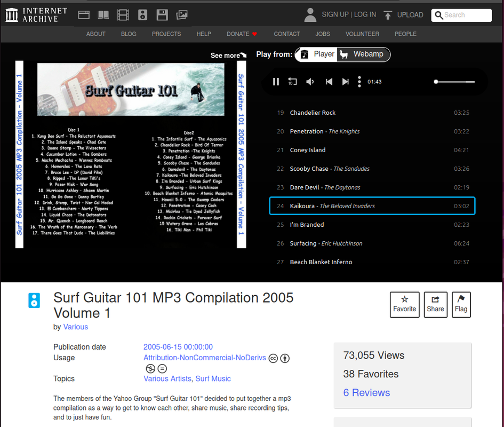This screenshot has height=427, width=504.
Task: Click the Share button
Action: point(435,305)
